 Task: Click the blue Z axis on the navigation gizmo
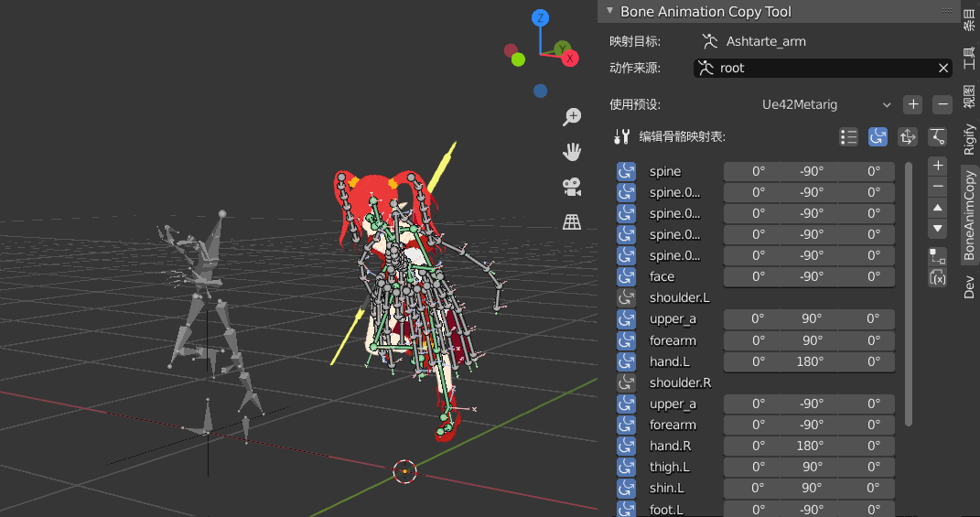point(540,18)
